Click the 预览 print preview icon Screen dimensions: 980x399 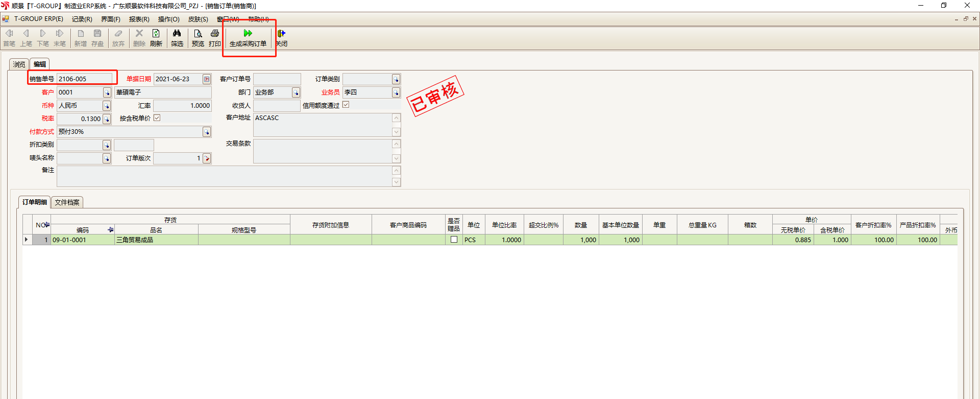point(198,34)
